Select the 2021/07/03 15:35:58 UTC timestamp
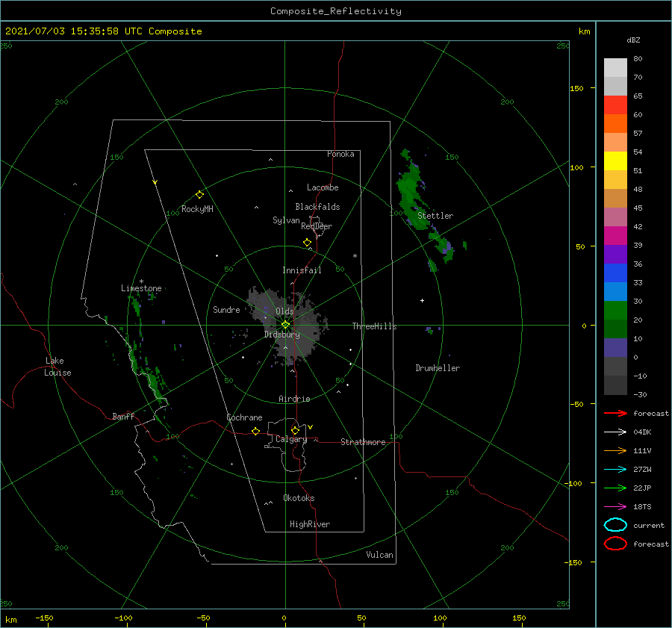The image size is (672, 628). click(x=103, y=31)
